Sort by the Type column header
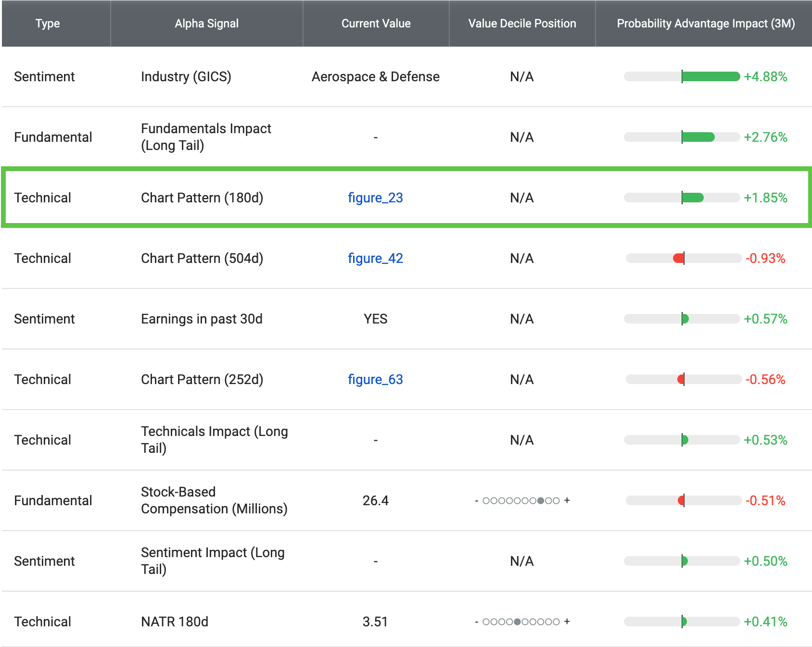Image resolution: width=812 pixels, height=647 pixels. pyautogui.click(x=47, y=23)
